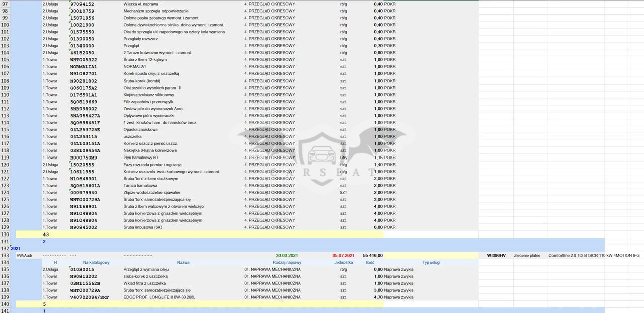Select the green date 30.03.2021 cell
The height and width of the screenshot is (313, 644).
point(287,255)
